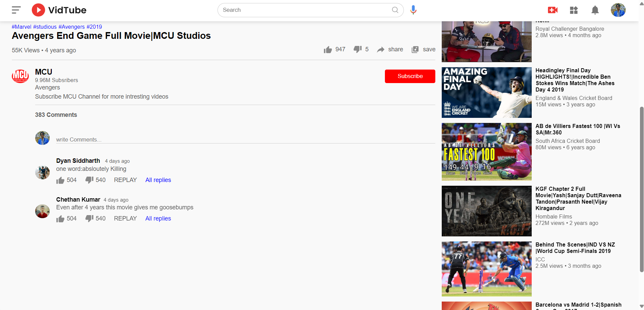Click REPLAY on Chethan Kumar's comment
The height and width of the screenshot is (310, 644).
point(125,218)
